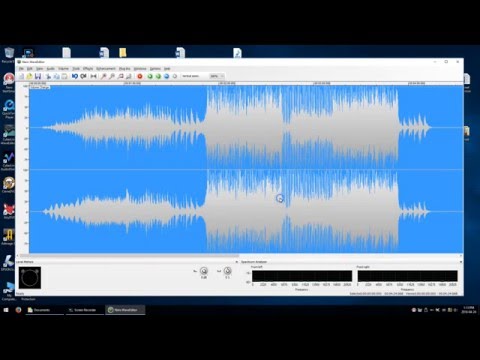Redo edit with toolbar redo icon
The image size is (480, 360).
83,76
